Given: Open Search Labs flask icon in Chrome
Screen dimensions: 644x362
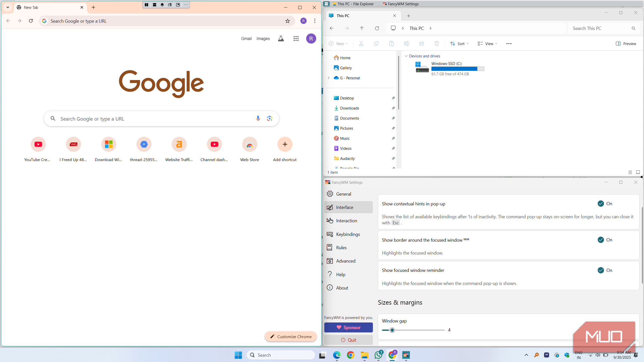Looking at the screenshot, I should tap(281, 39).
